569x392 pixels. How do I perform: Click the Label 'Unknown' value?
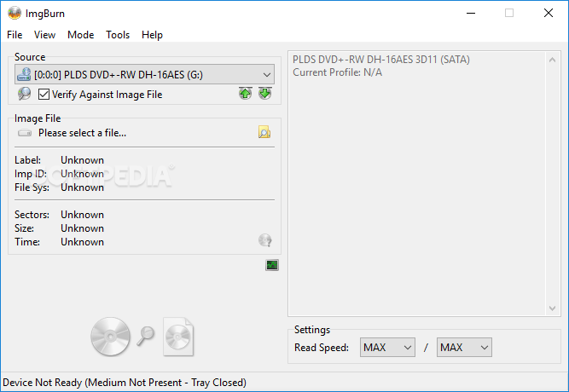click(x=83, y=160)
